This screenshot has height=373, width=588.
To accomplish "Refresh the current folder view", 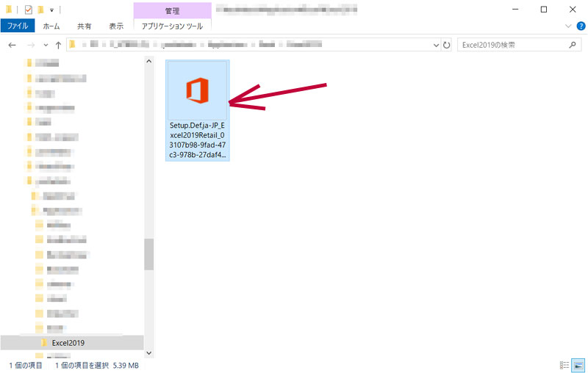I will pyautogui.click(x=446, y=45).
